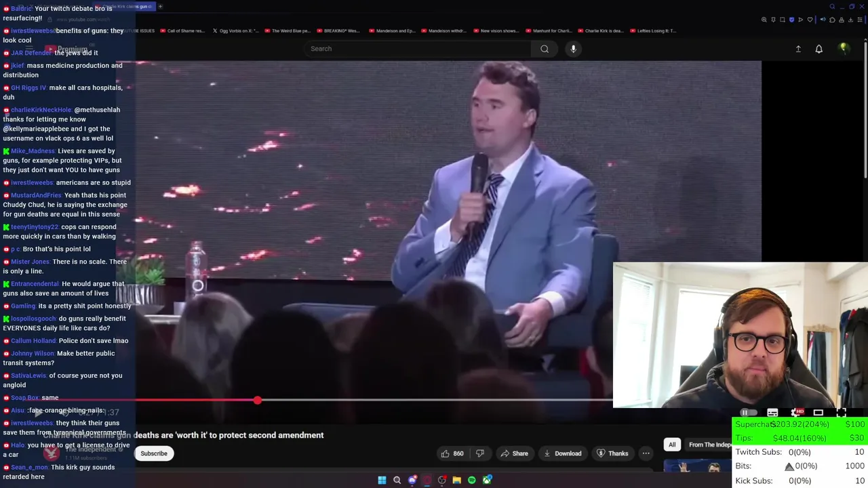
Task: Toggle the autoplay switch
Action: tap(749, 413)
